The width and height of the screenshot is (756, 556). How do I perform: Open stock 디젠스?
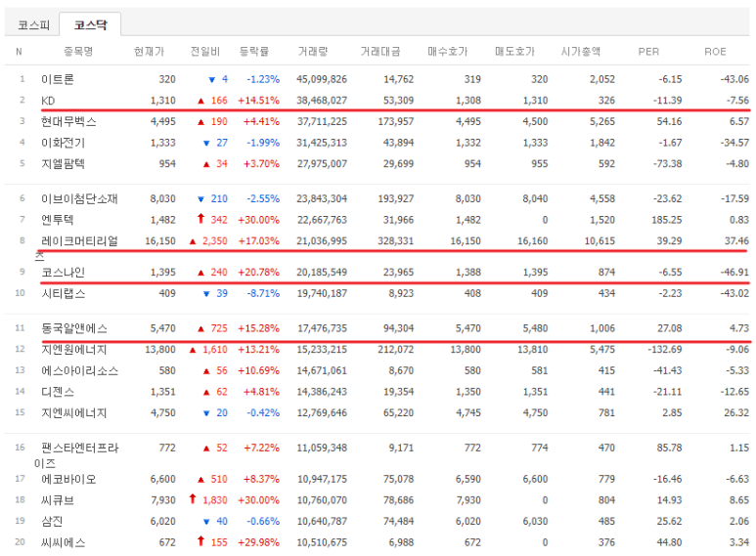[x=58, y=392]
